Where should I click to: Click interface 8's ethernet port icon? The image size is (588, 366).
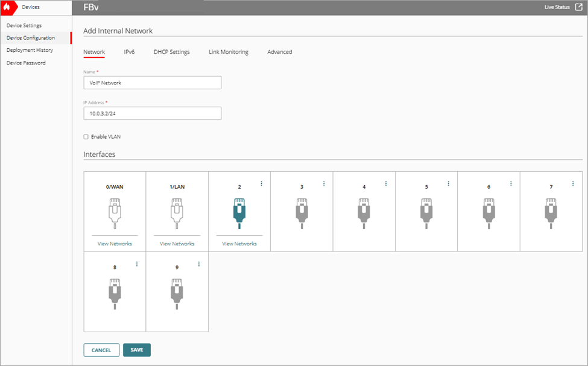tap(114, 295)
